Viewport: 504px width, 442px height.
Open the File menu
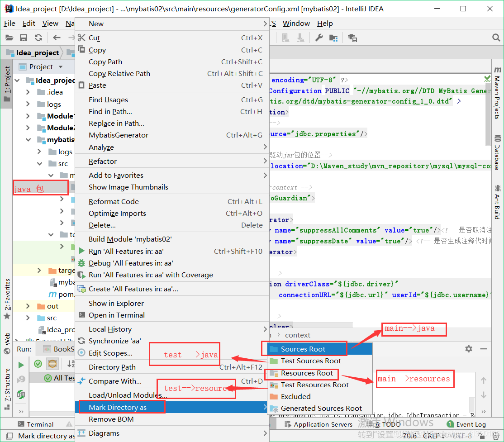click(10, 24)
